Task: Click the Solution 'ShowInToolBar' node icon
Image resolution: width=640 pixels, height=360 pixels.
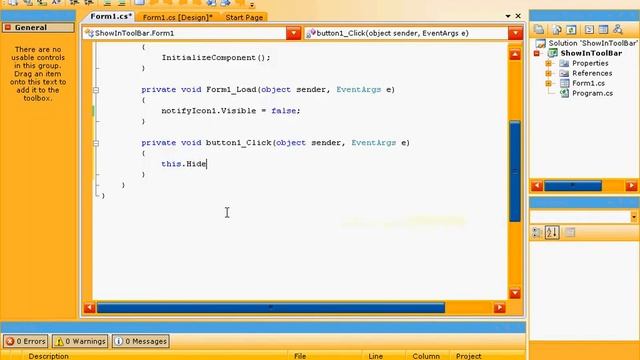Action: point(540,43)
